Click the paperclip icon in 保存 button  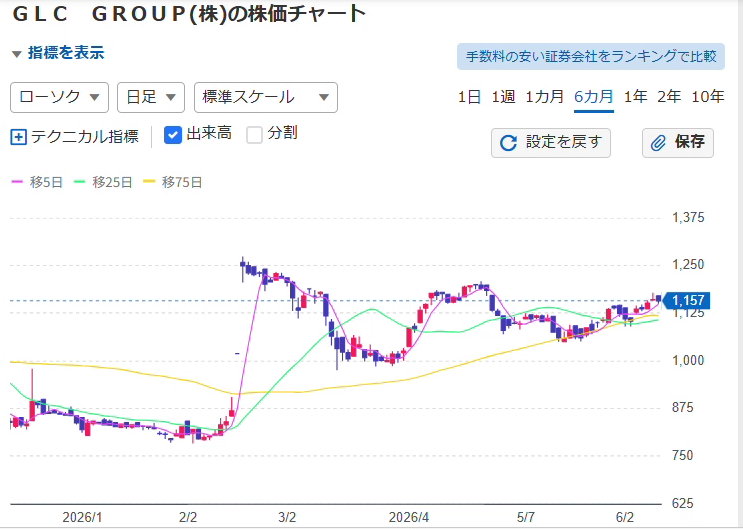click(658, 143)
